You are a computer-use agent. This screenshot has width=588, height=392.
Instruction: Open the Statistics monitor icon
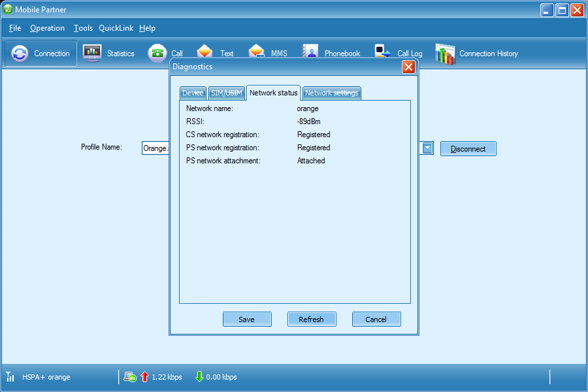(92, 53)
